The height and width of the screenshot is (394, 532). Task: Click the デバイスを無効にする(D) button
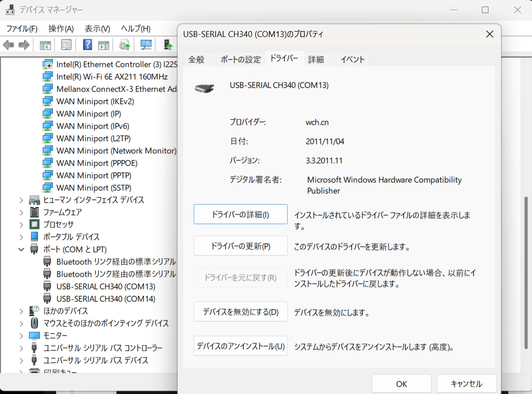click(241, 312)
